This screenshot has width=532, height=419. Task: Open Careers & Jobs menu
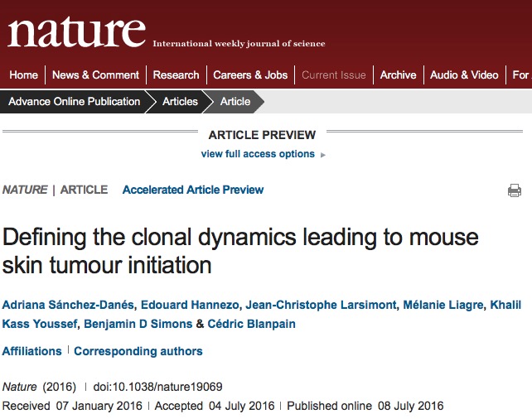point(250,75)
